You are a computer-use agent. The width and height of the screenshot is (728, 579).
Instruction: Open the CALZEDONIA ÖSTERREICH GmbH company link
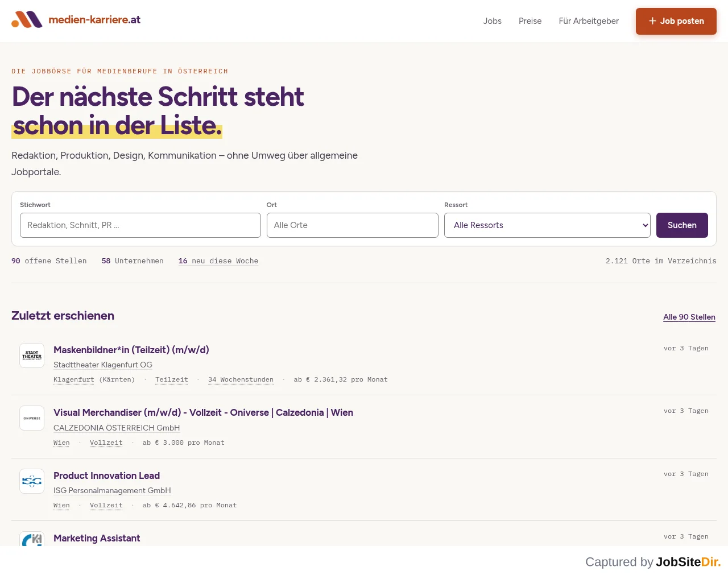117,428
